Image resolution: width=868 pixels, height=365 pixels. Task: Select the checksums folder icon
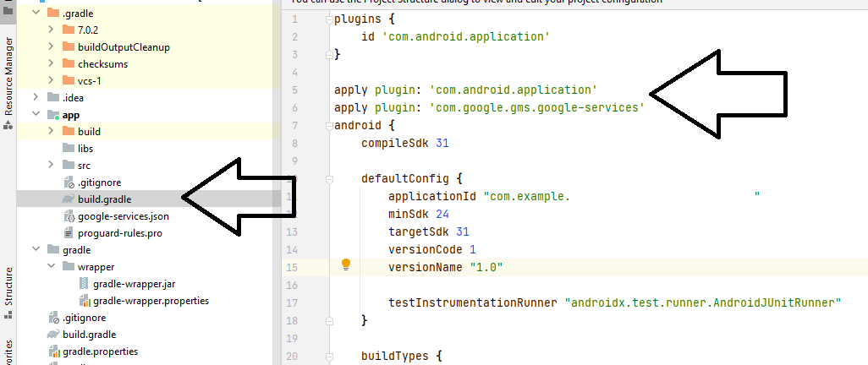tap(69, 64)
